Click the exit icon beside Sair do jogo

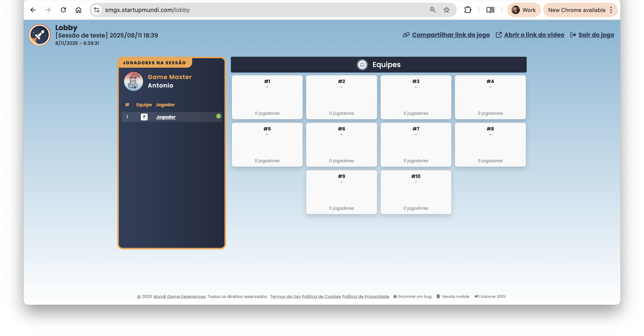573,35
